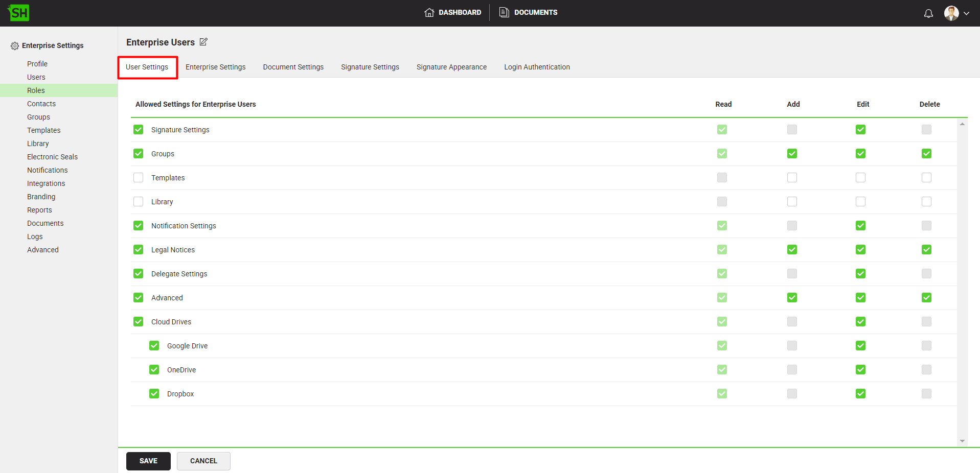Toggle the Legal Notices Add permission

(792, 250)
